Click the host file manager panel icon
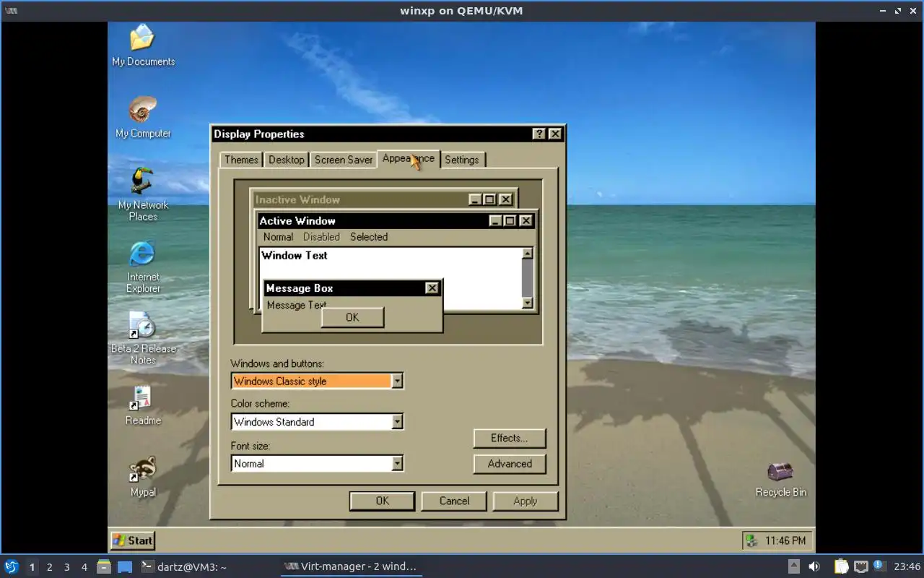The width and height of the screenshot is (924, 578). (104, 566)
